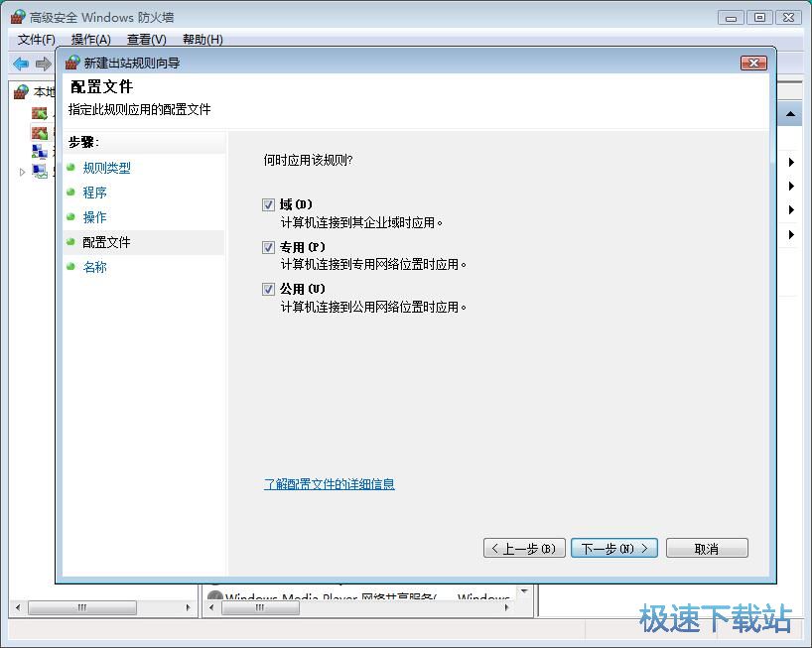Click the back arrow toolbar icon
Image resolution: width=812 pixels, height=648 pixels.
[21, 64]
